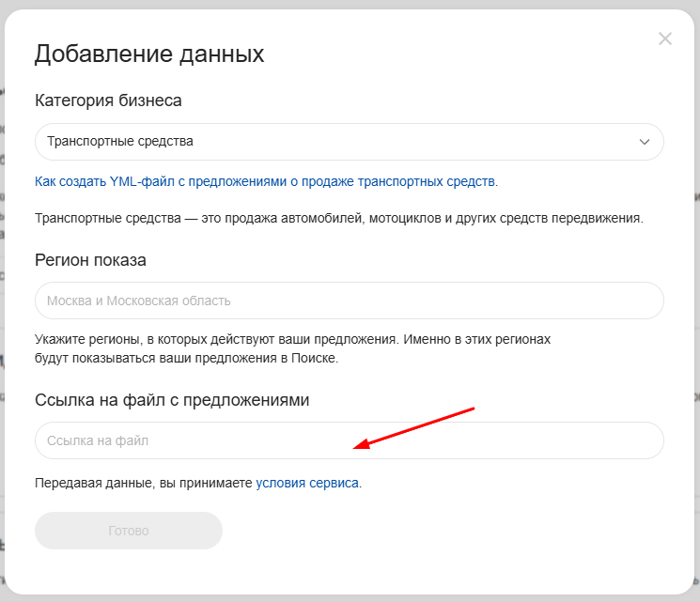
Task: Focus the Регион показа input field
Action: 349,301
